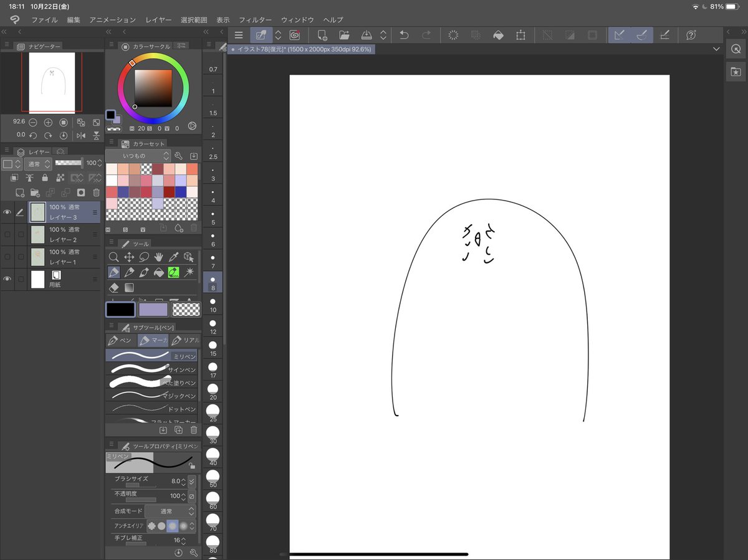
Task: Select the Gradient tool
Action: pyautogui.click(x=129, y=288)
